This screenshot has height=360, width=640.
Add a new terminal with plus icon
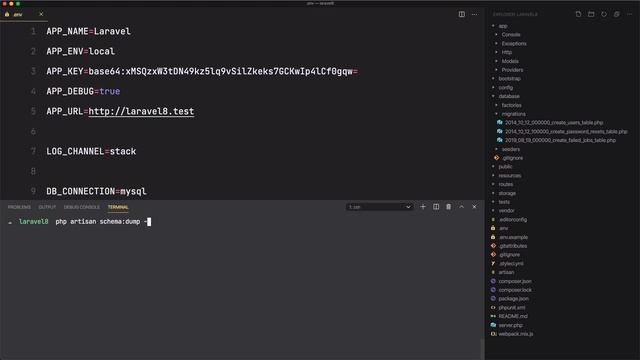point(423,207)
